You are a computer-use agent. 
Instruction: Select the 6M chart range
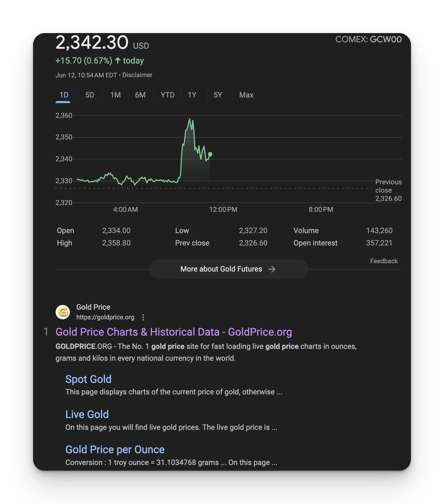coord(140,95)
